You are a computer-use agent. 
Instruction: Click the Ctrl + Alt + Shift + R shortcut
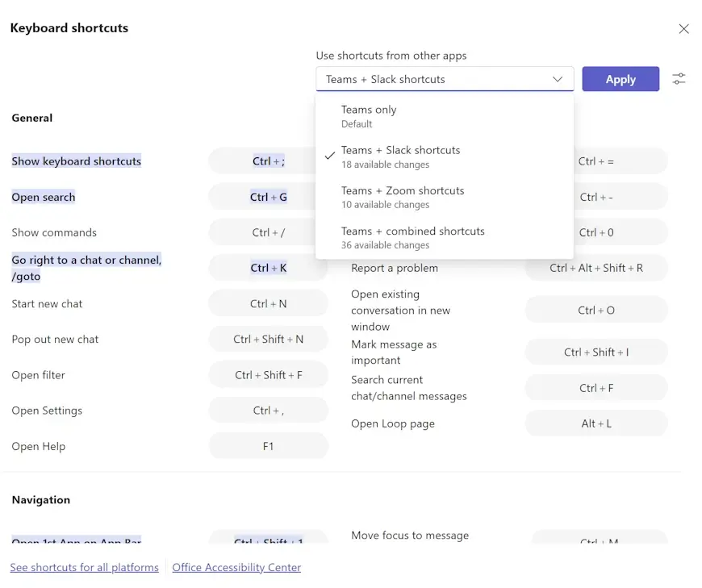pyautogui.click(x=596, y=268)
